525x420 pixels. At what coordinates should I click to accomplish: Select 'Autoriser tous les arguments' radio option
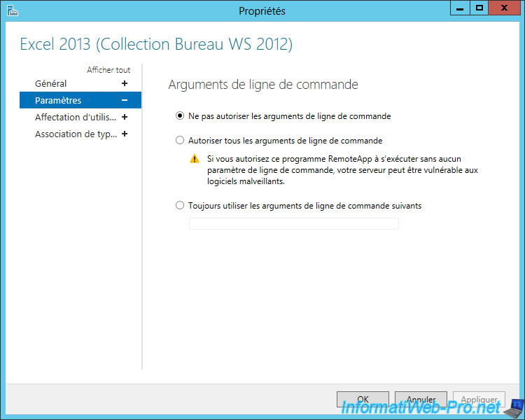[180, 140]
